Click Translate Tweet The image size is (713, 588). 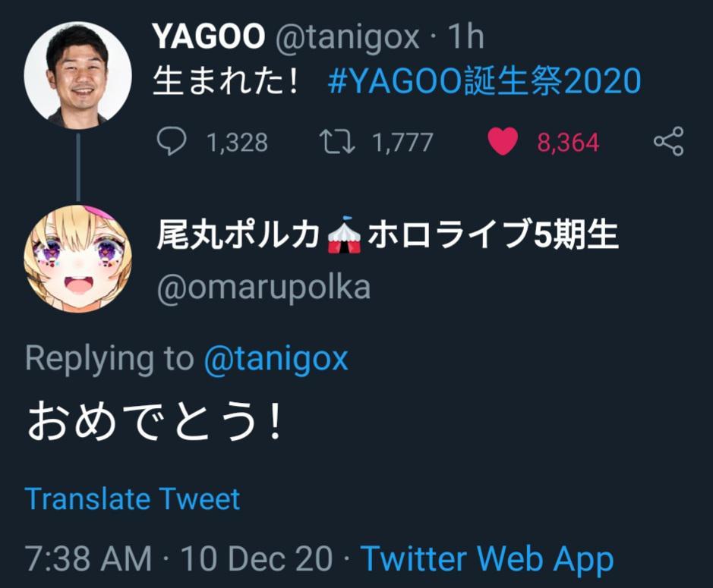(132, 498)
